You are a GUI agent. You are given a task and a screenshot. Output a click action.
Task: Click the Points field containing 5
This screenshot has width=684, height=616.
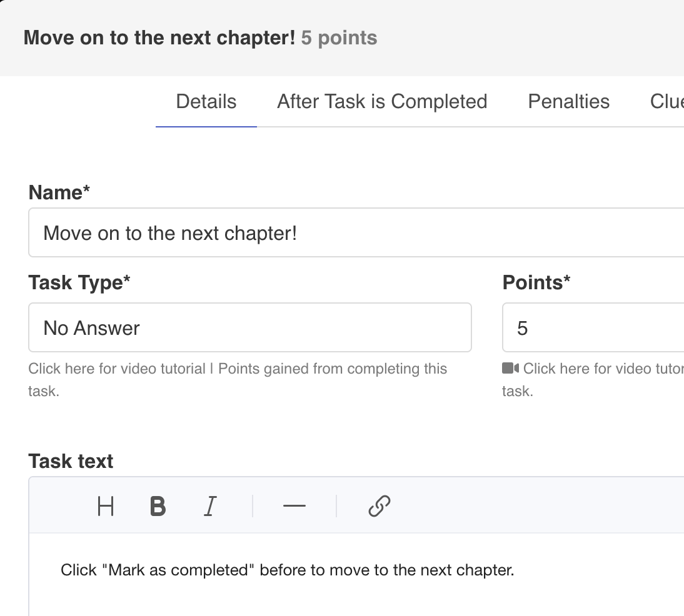click(x=593, y=327)
